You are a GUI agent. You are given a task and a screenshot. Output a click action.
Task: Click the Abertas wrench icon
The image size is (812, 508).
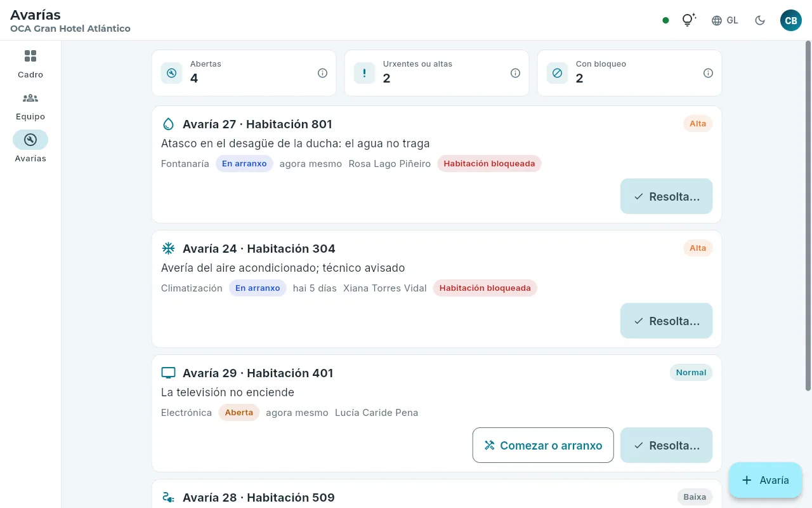point(171,73)
